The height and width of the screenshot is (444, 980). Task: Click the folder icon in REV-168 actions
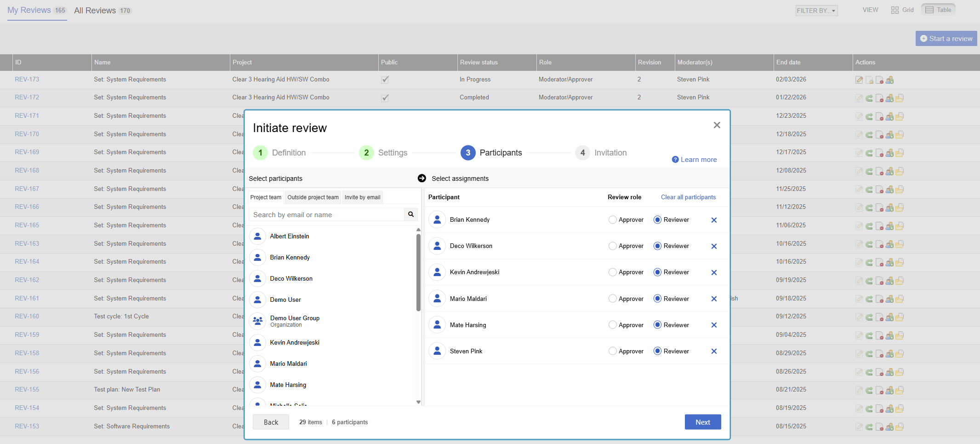tap(900, 171)
